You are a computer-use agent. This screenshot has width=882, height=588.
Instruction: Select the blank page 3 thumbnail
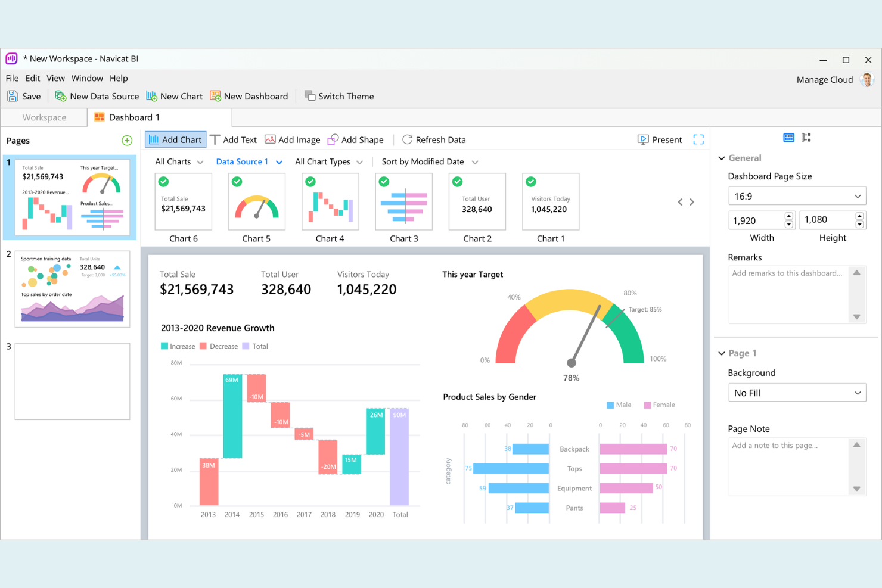pyautogui.click(x=72, y=381)
